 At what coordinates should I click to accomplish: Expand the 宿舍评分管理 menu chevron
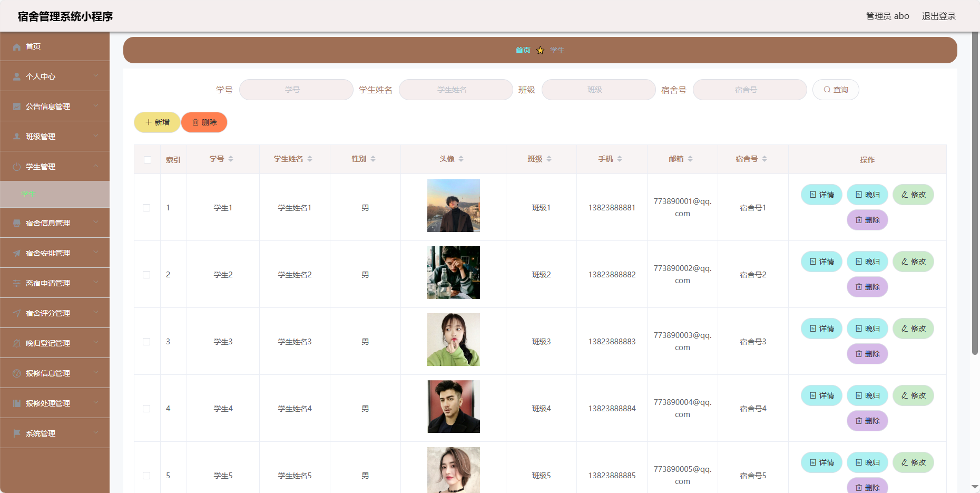[96, 313]
